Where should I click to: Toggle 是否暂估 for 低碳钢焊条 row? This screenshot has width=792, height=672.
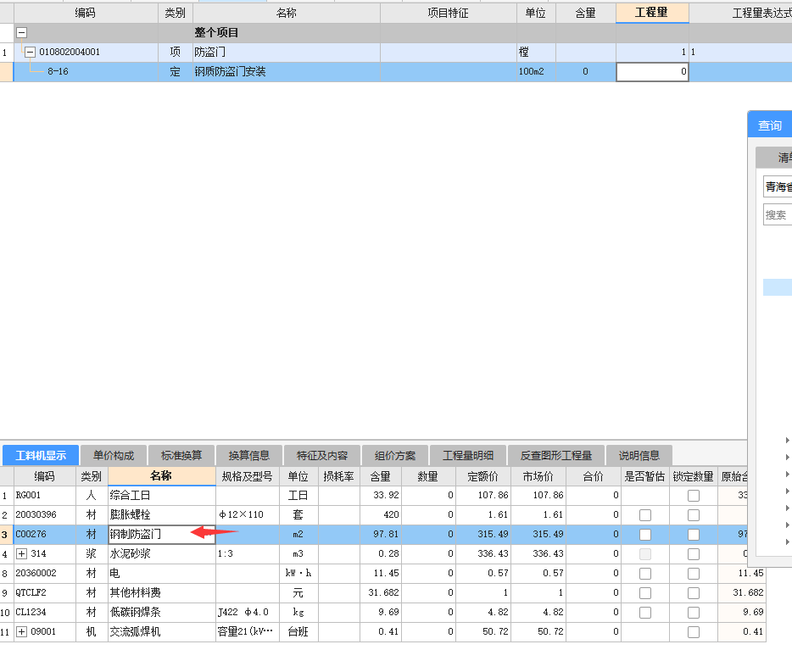[x=645, y=613]
